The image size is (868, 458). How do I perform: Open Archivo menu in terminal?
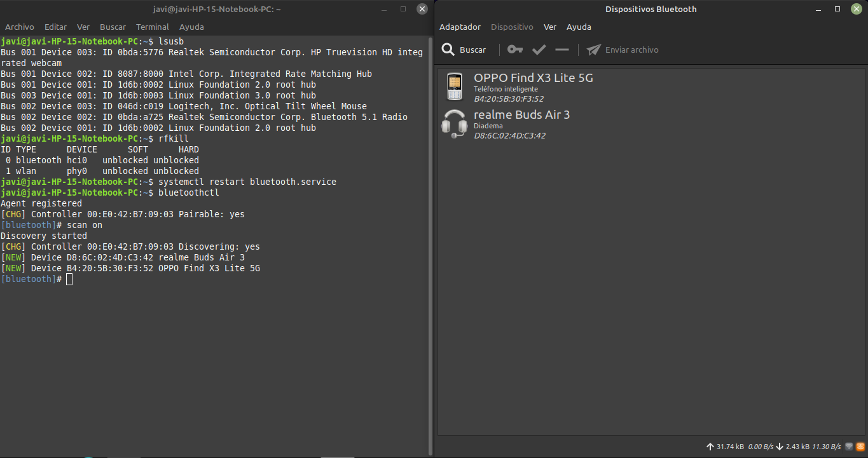[x=20, y=27]
